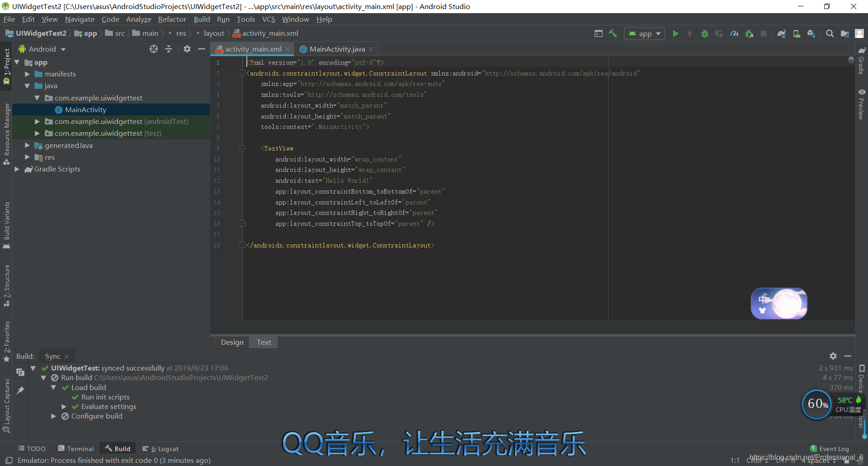The image size is (868, 466).
Task: Toggle tool window quick-access icon in status bar corner
Action: [9, 461]
